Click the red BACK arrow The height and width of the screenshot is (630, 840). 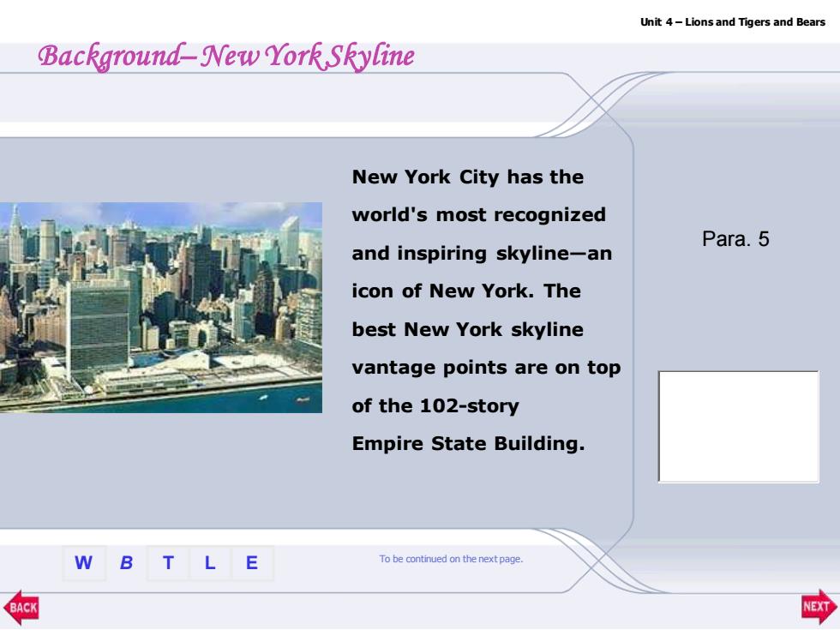pyautogui.click(x=21, y=608)
